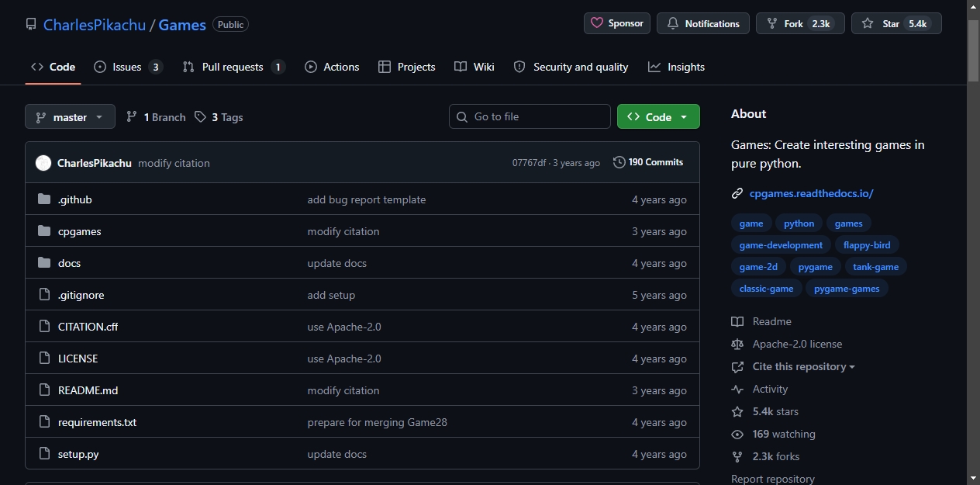Screen dimensions: 980x485
Task: Click the cpgames folder icon
Action: pyautogui.click(x=43, y=231)
